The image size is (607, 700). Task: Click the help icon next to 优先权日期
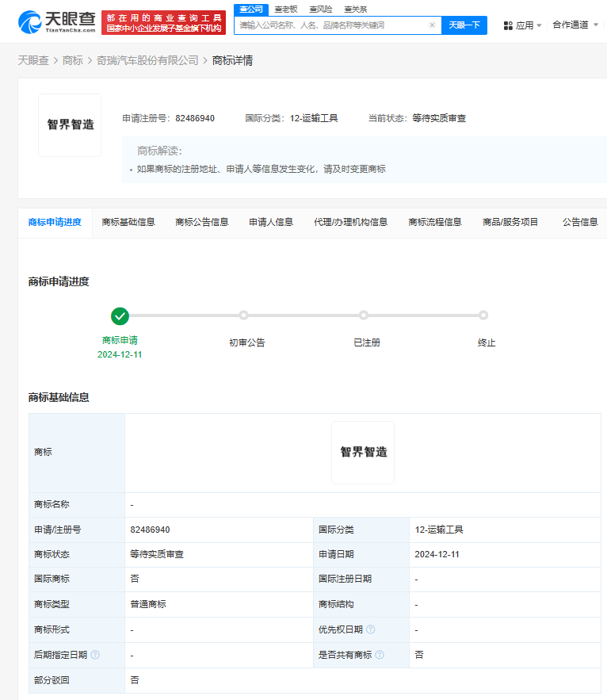(x=370, y=629)
